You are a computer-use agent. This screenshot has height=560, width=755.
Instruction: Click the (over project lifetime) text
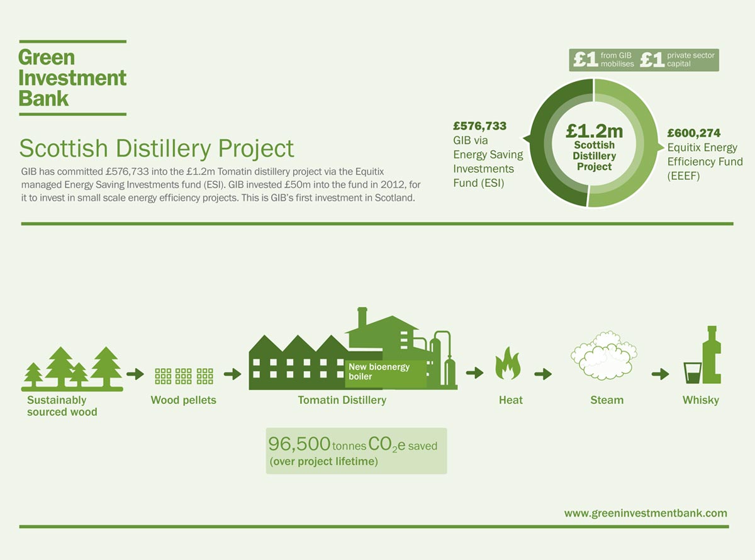click(x=324, y=462)
